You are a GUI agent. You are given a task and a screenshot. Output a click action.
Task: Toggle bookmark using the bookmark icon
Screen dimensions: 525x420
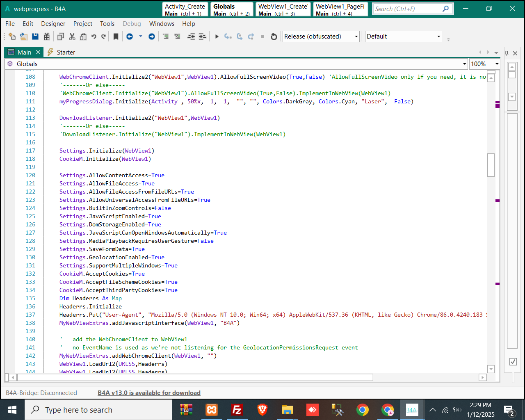(116, 37)
